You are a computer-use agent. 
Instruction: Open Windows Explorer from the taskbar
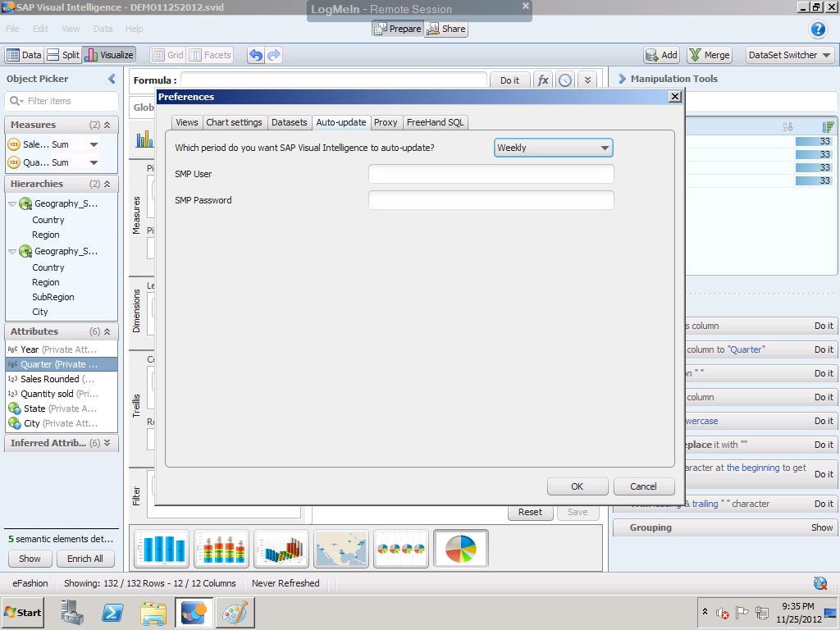[x=153, y=613]
